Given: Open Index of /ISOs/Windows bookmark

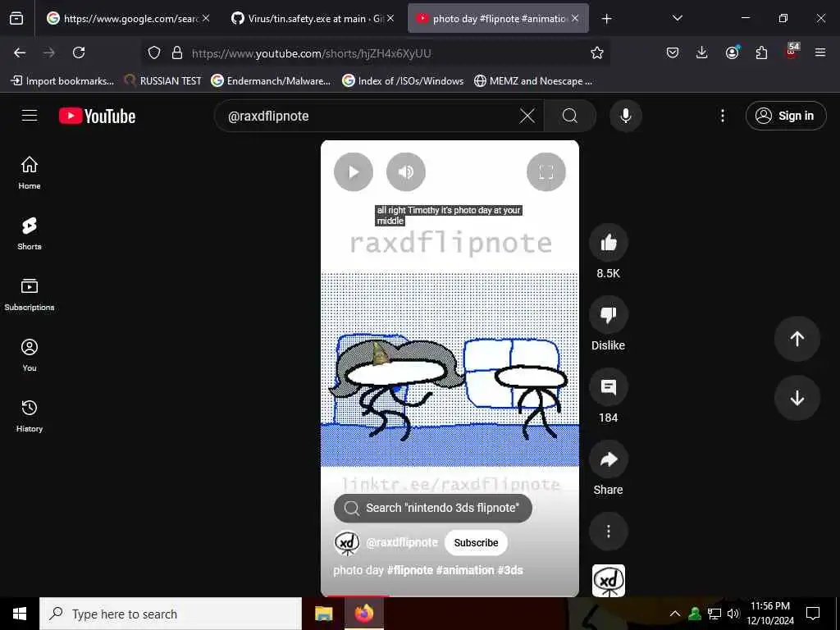Looking at the screenshot, I should (403, 81).
